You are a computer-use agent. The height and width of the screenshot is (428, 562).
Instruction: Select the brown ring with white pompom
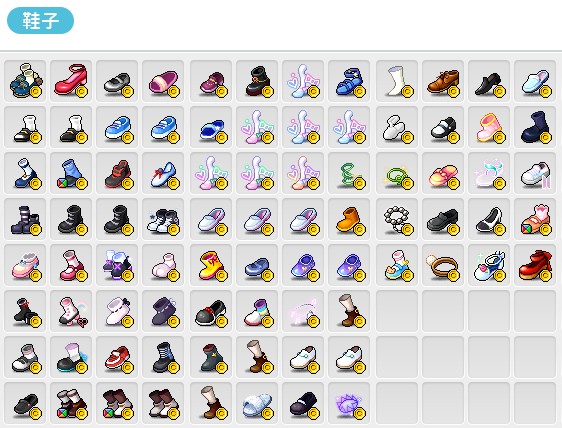click(x=443, y=265)
